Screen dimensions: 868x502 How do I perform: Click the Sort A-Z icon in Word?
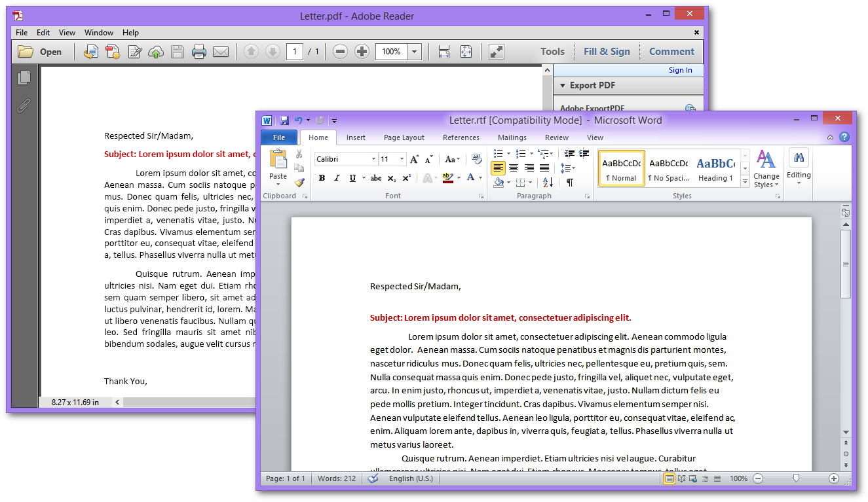[548, 183]
